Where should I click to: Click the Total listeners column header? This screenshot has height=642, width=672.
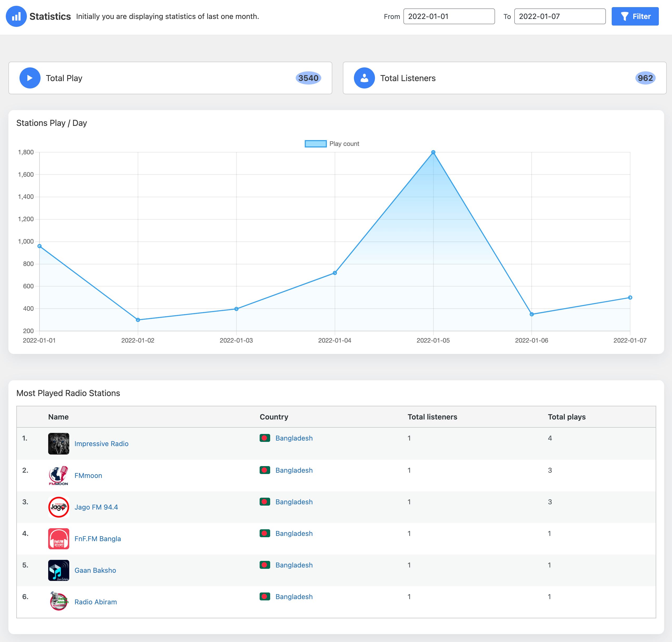(432, 417)
